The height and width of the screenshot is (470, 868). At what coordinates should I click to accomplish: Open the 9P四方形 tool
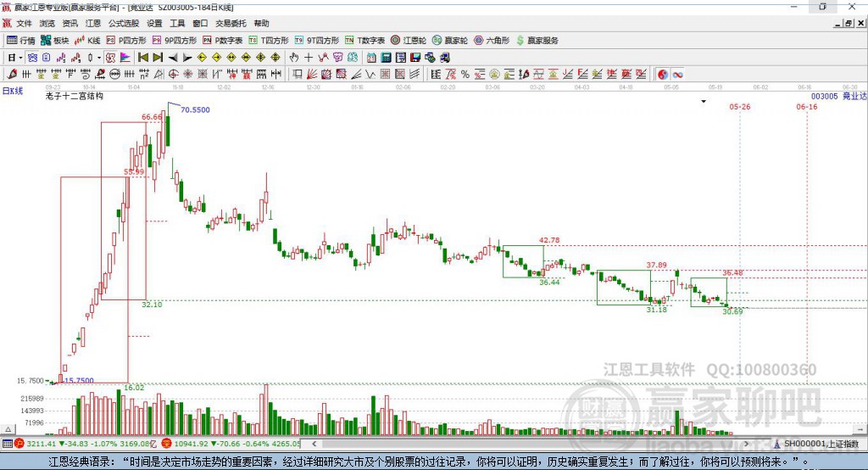point(175,41)
